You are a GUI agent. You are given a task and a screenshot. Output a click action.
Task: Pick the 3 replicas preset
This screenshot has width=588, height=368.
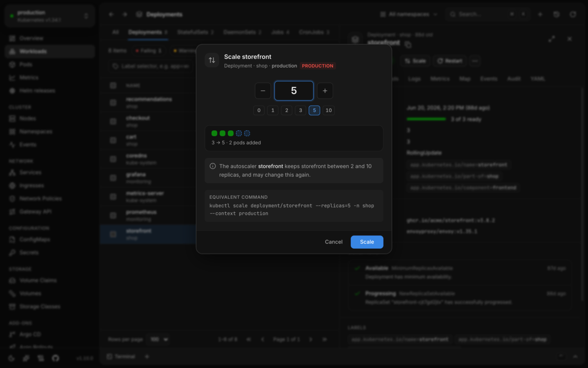(301, 110)
